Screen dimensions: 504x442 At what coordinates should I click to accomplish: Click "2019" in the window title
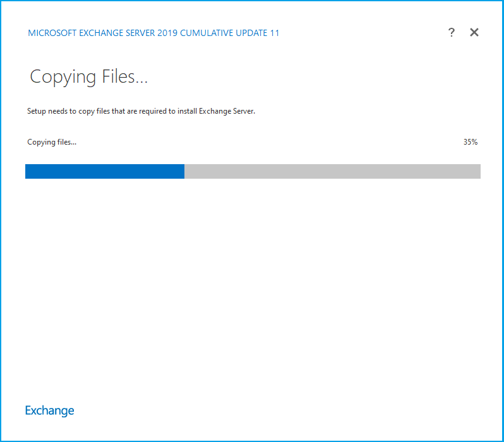[167, 33]
